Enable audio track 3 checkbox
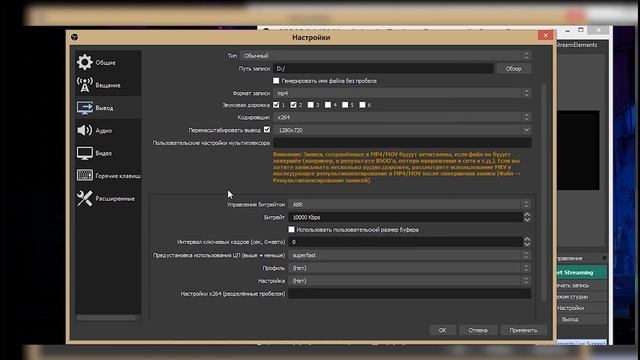Viewport: 640px width, 360px height. (311, 105)
